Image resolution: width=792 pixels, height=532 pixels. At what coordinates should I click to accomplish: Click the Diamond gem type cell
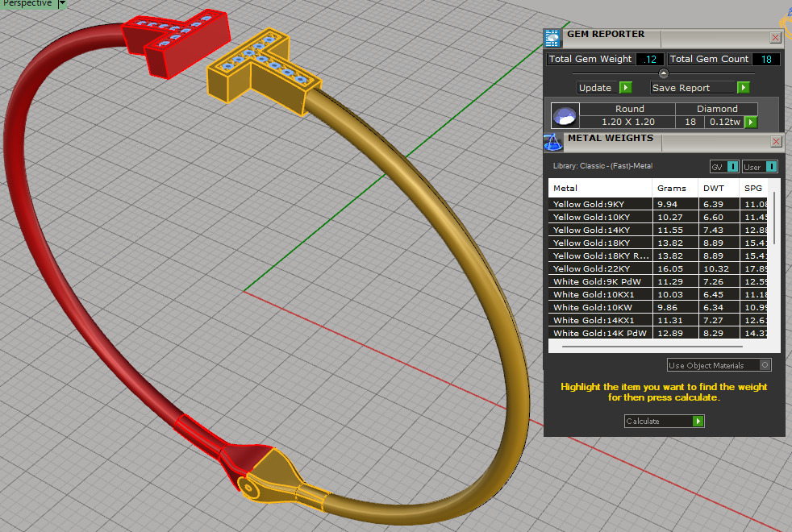coord(717,109)
